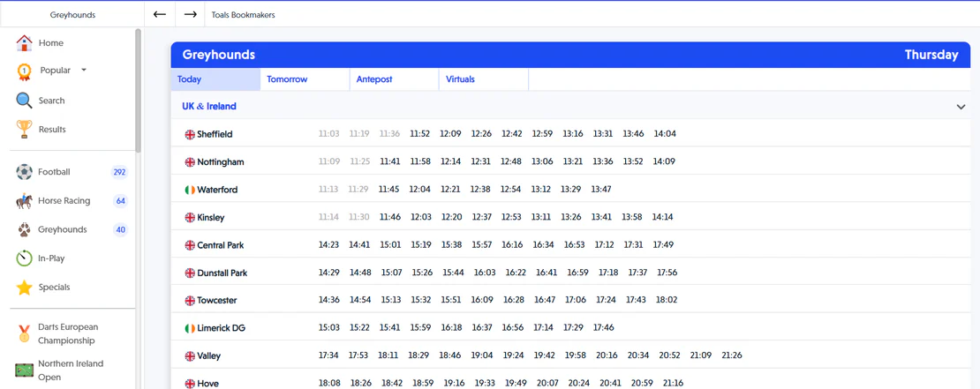Click the Central Park UK flag icon
This screenshot has width=980, height=389.
pos(190,245)
